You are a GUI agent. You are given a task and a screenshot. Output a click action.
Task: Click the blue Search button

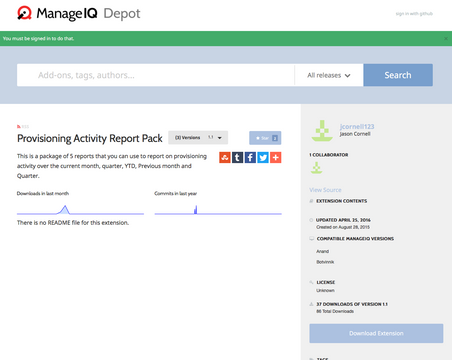pos(398,75)
